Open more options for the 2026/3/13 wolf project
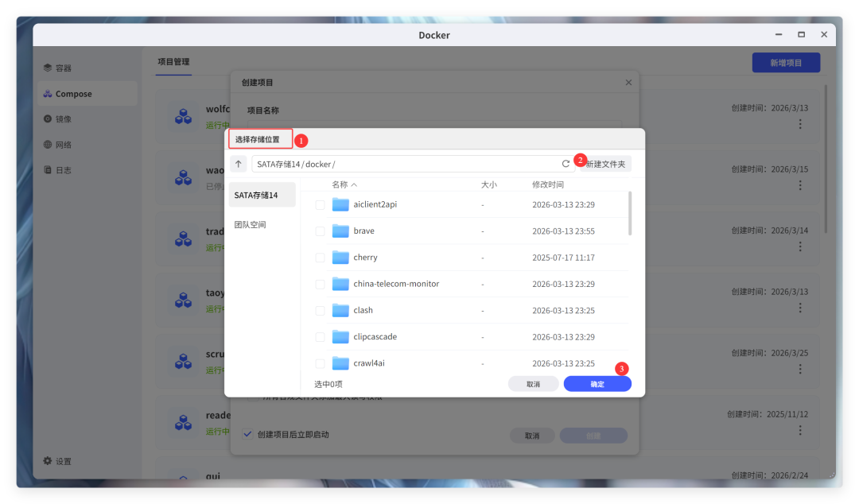The width and height of the screenshot is (859, 504). pyautogui.click(x=800, y=124)
